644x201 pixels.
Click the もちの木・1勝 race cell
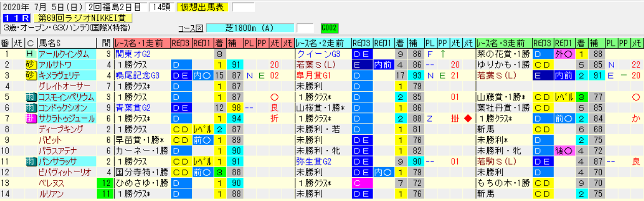[503, 183]
